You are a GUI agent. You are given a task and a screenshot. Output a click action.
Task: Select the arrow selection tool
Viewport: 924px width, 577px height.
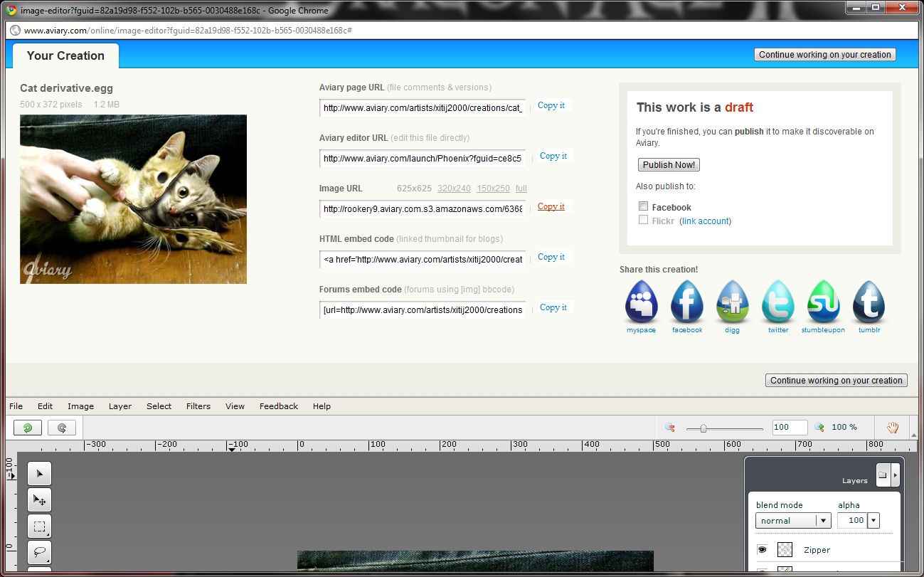39,474
